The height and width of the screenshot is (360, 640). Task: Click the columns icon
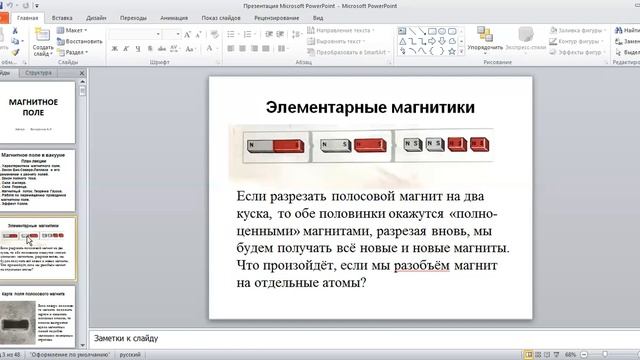click(282, 49)
